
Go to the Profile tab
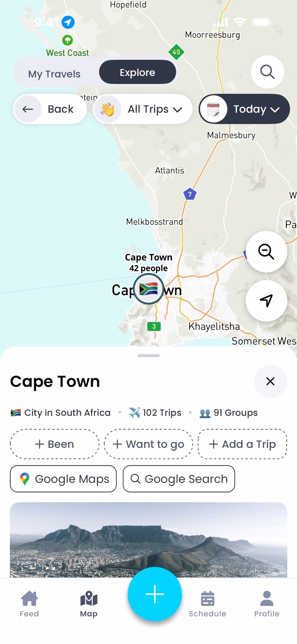pyautogui.click(x=267, y=603)
